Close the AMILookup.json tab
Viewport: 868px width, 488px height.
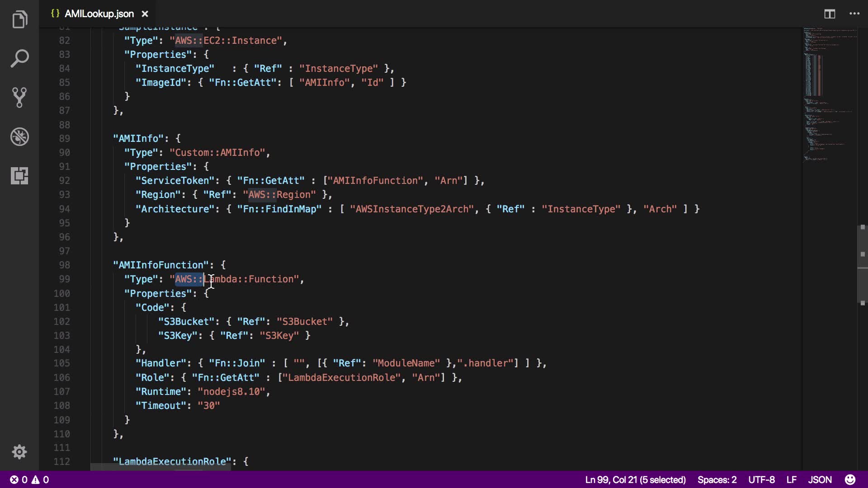pos(145,14)
